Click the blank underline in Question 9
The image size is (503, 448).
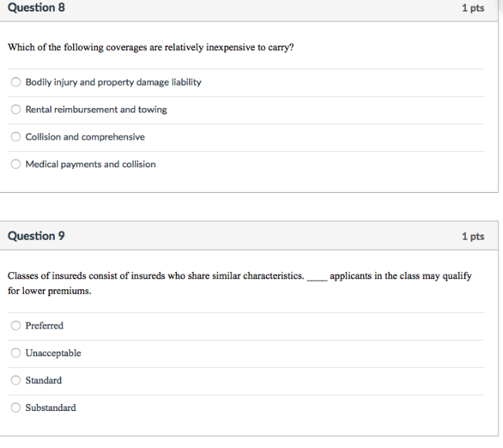(x=316, y=278)
